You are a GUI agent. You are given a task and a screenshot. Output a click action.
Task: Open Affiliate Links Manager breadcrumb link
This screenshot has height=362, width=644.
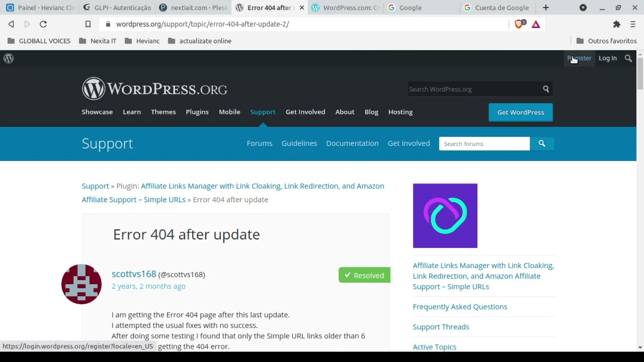233,193
